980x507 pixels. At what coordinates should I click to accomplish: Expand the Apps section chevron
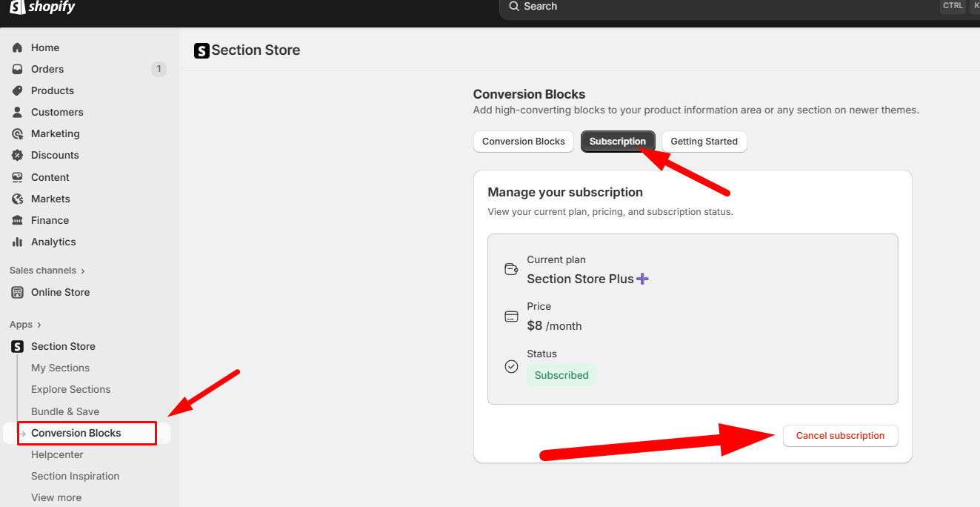pyautogui.click(x=39, y=325)
